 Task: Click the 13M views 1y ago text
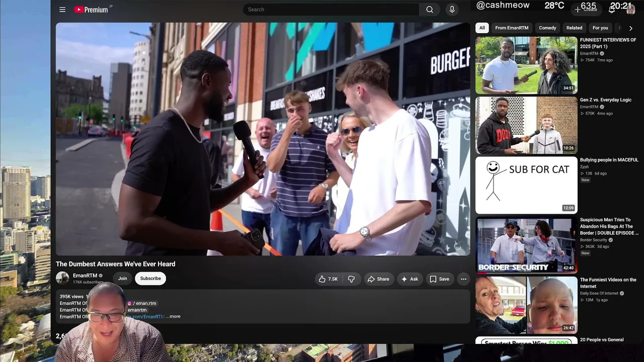point(594,300)
